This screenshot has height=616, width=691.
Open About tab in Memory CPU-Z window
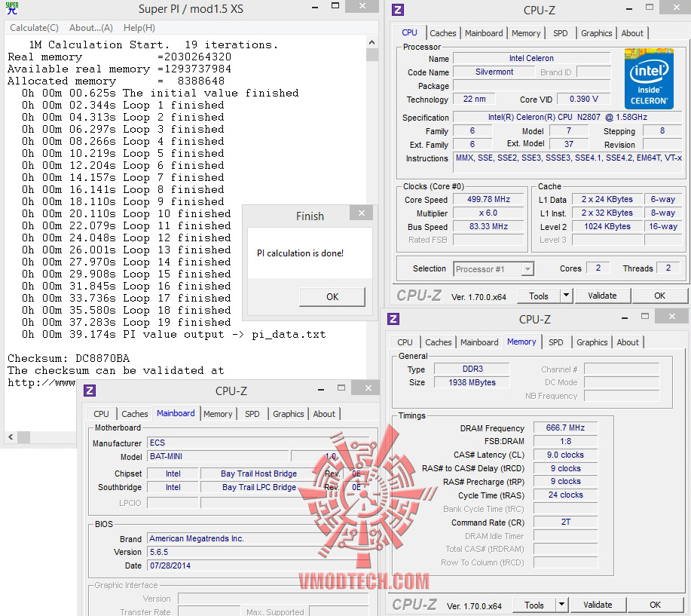pos(628,342)
